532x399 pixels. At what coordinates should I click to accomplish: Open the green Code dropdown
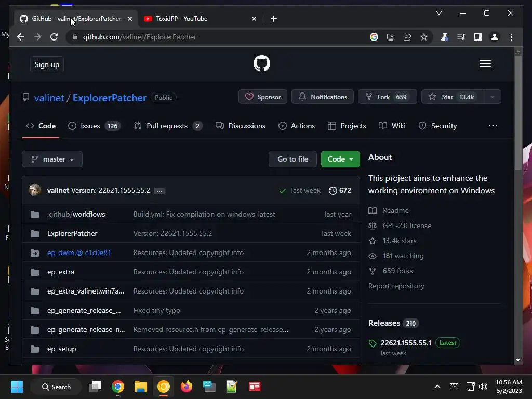(340, 159)
